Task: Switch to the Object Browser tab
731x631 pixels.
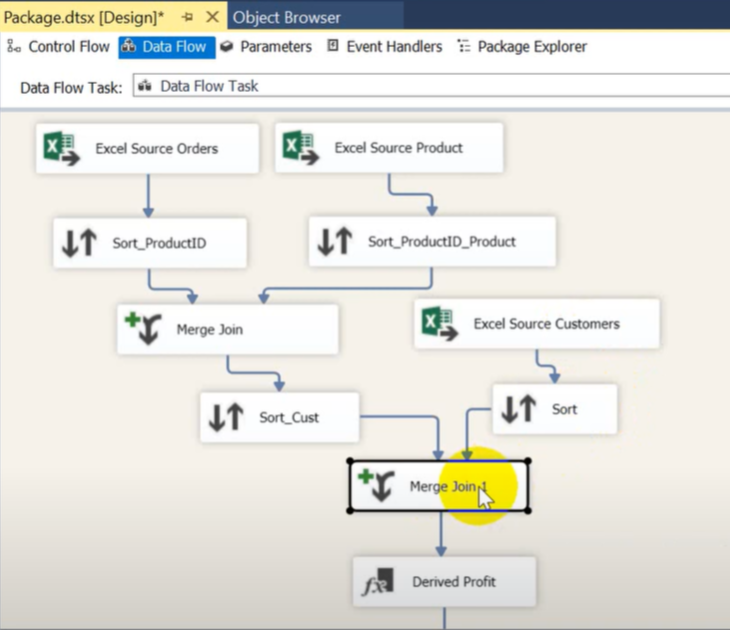Action: tap(287, 17)
